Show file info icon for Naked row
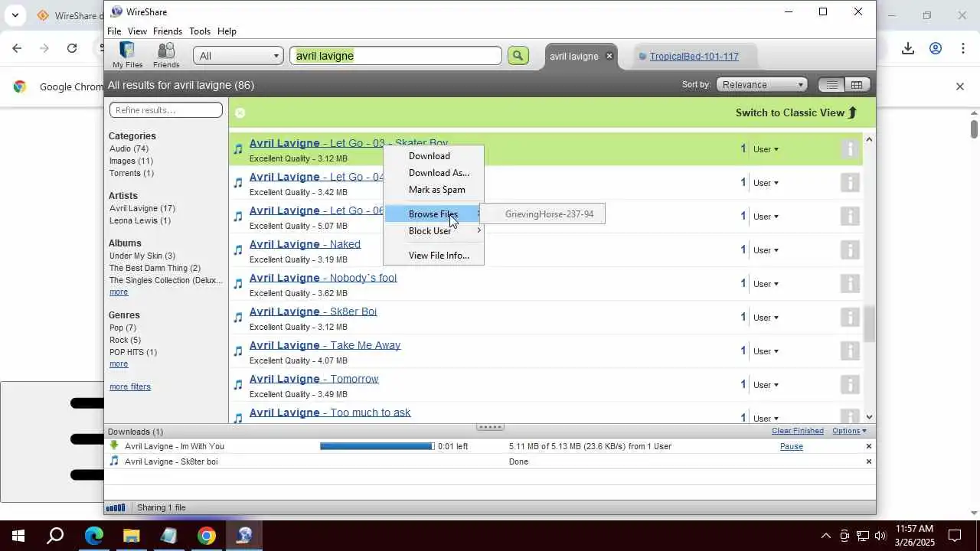This screenshot has width=980, height=551. pos(850,250)
